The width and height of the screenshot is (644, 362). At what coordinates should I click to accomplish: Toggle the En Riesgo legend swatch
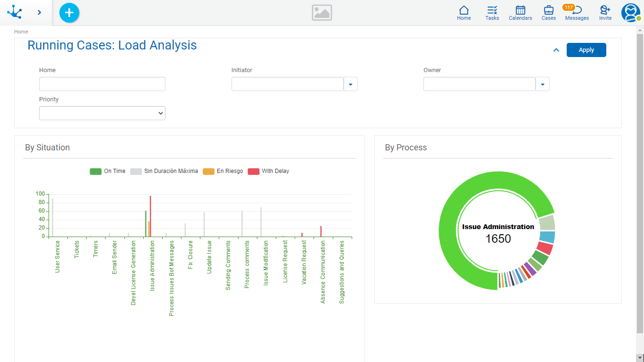tap(208, 171)
